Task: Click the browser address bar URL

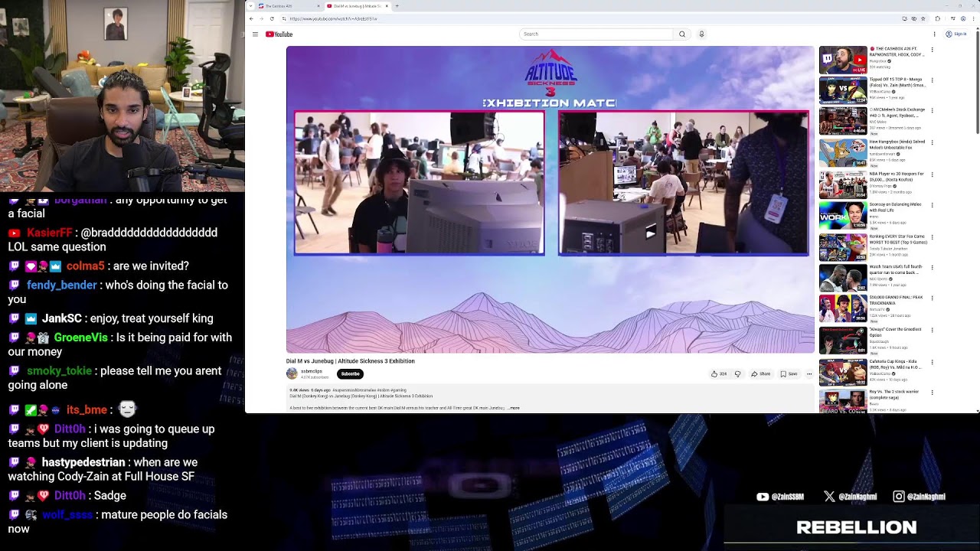Action: click(334, 18)
